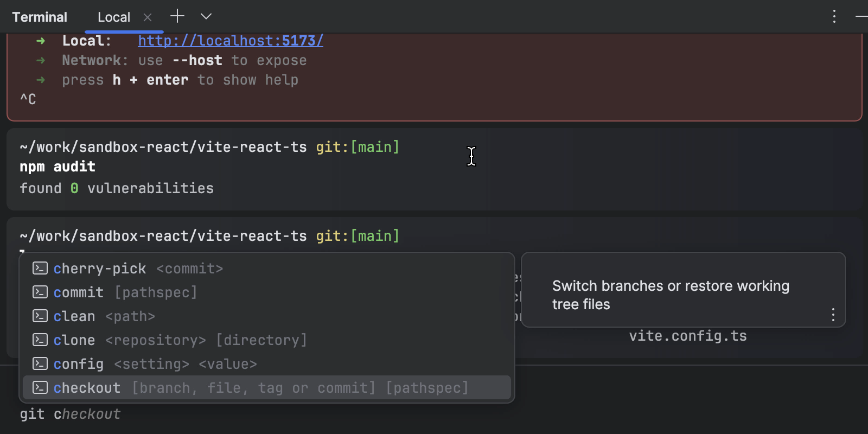
Task: Click 'press h + enter to show help' line
Action: pyautogui.click(x=180, y=80)
